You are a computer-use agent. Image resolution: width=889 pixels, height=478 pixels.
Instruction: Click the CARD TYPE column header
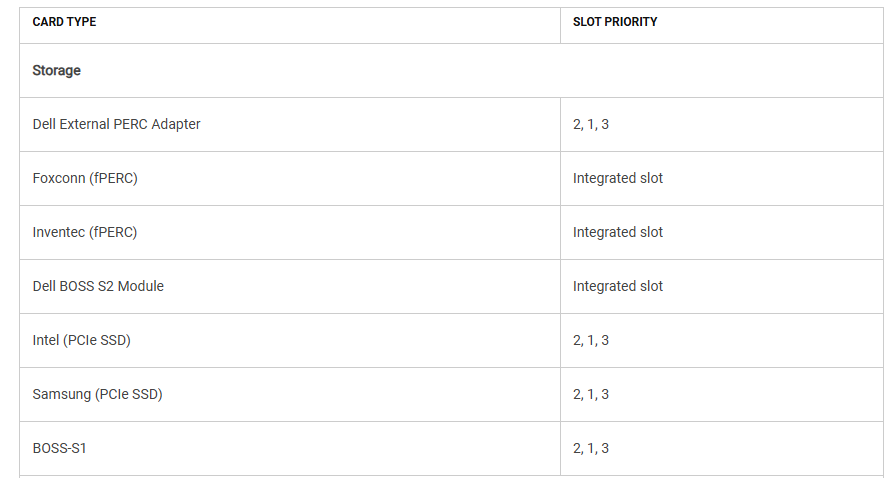[64, 22]
